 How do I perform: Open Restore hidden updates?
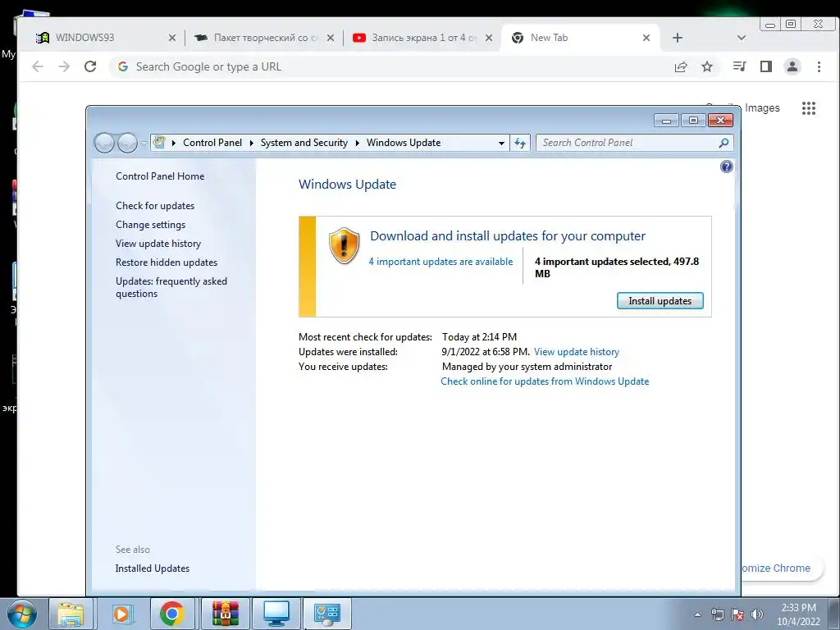pyautogui.click(x=167, y=262)
